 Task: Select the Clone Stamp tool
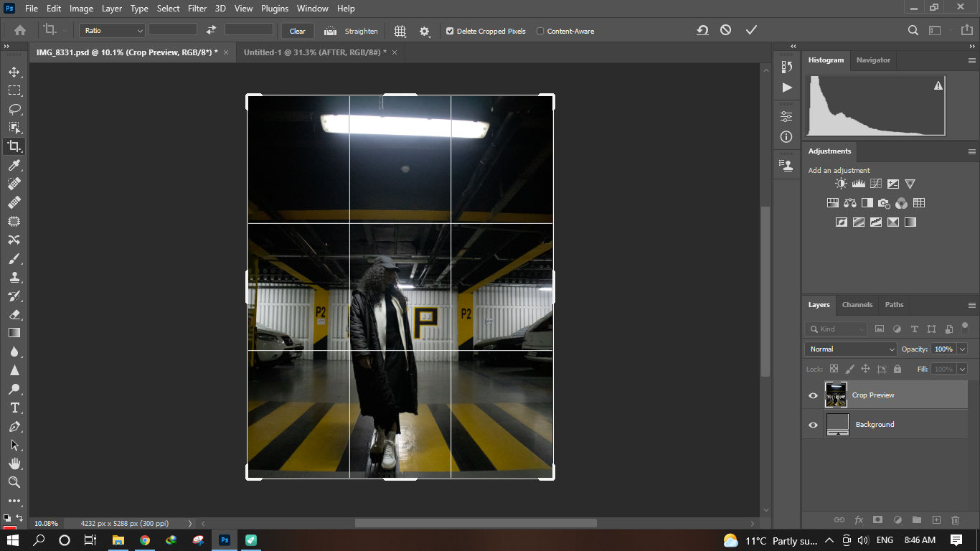coord(14,277)
